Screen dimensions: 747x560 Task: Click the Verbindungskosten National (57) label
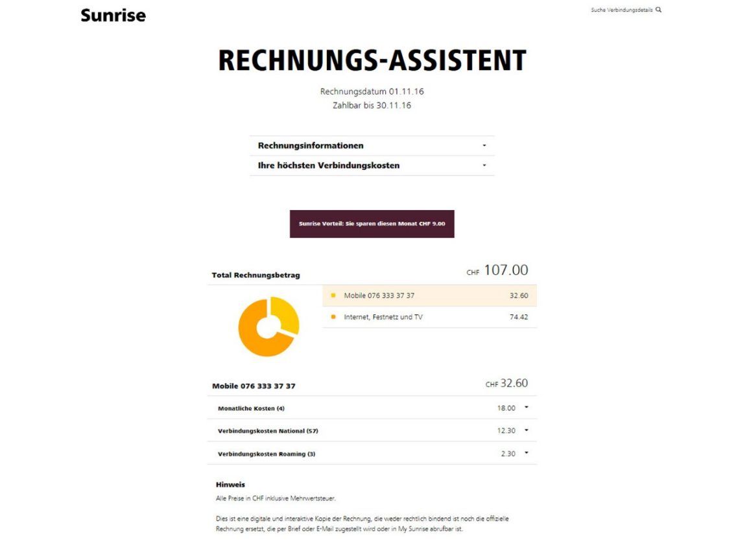click(x=268, y=431)
